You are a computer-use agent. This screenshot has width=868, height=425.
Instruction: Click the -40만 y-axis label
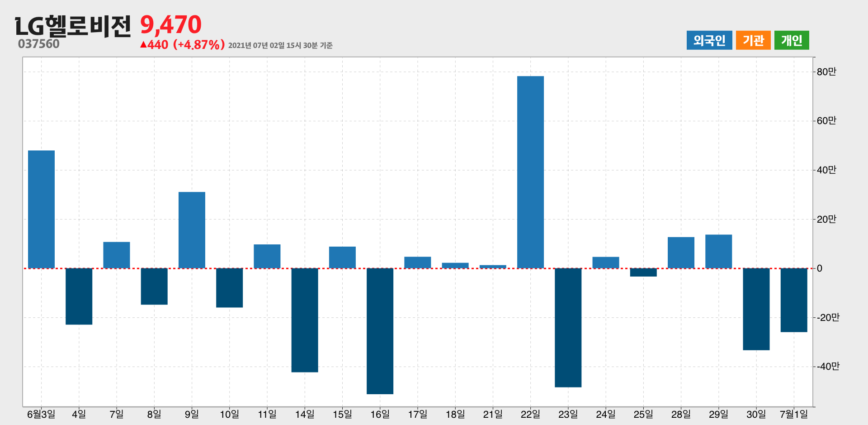click(x=828, y=367)
